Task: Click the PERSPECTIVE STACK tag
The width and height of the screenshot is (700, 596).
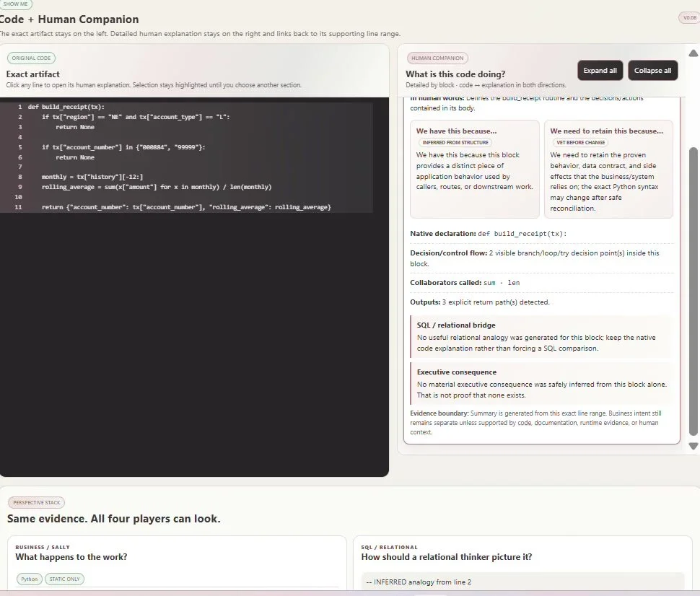Action: click(x=36, y=503)
